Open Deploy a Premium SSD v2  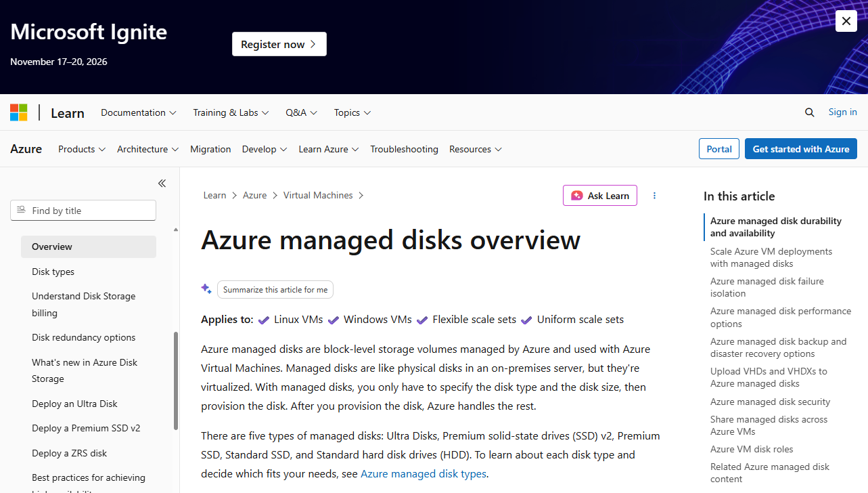(86, 428)
